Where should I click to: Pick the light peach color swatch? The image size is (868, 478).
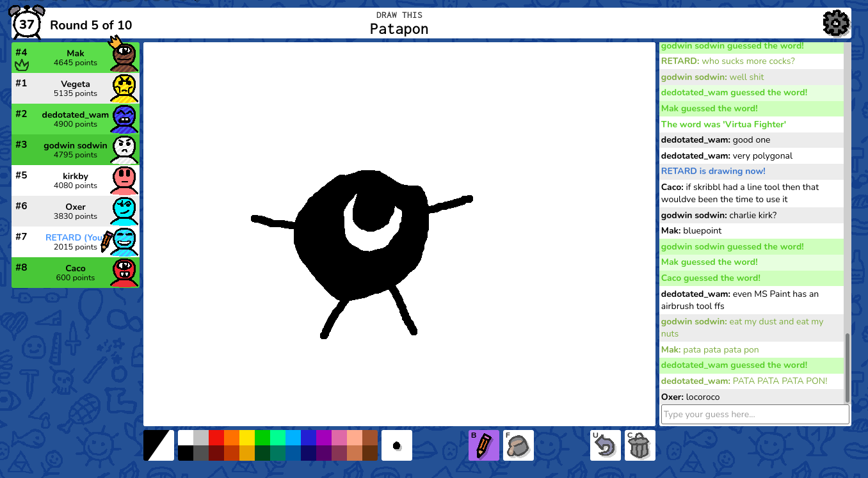(355, 438)
